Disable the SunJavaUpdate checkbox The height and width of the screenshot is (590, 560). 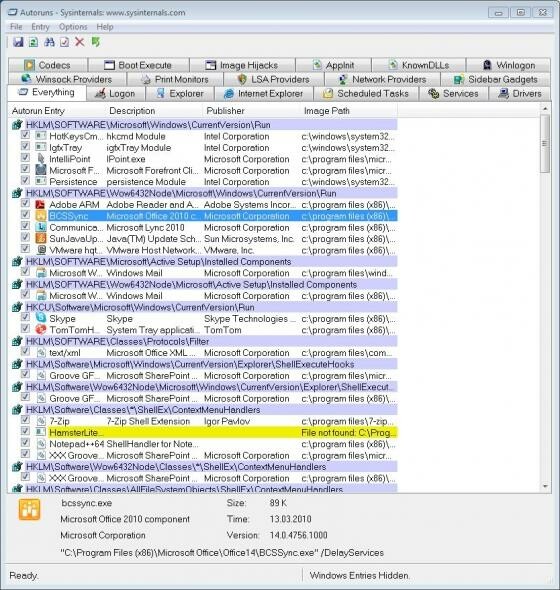[25, 237]
